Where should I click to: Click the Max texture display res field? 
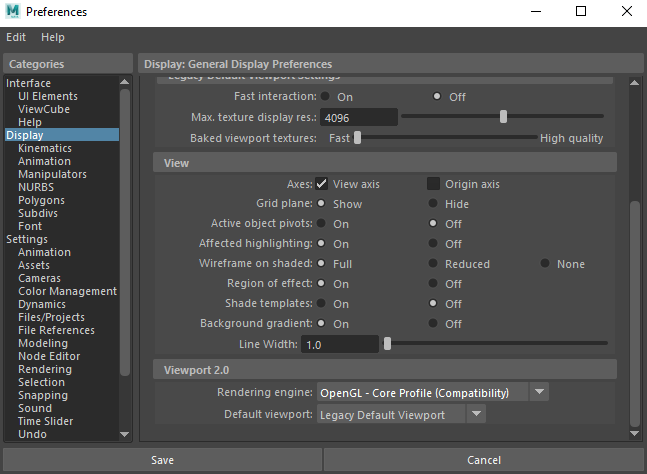[359, 118]
